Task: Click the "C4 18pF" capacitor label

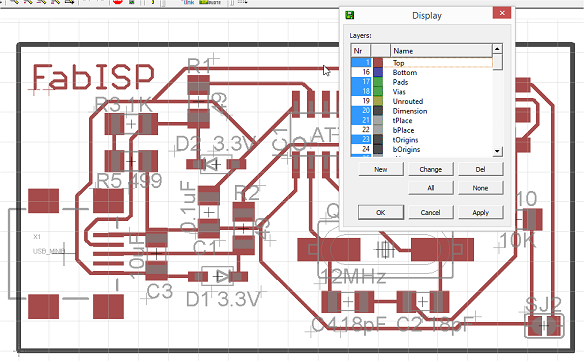Action: pos(349,324)
